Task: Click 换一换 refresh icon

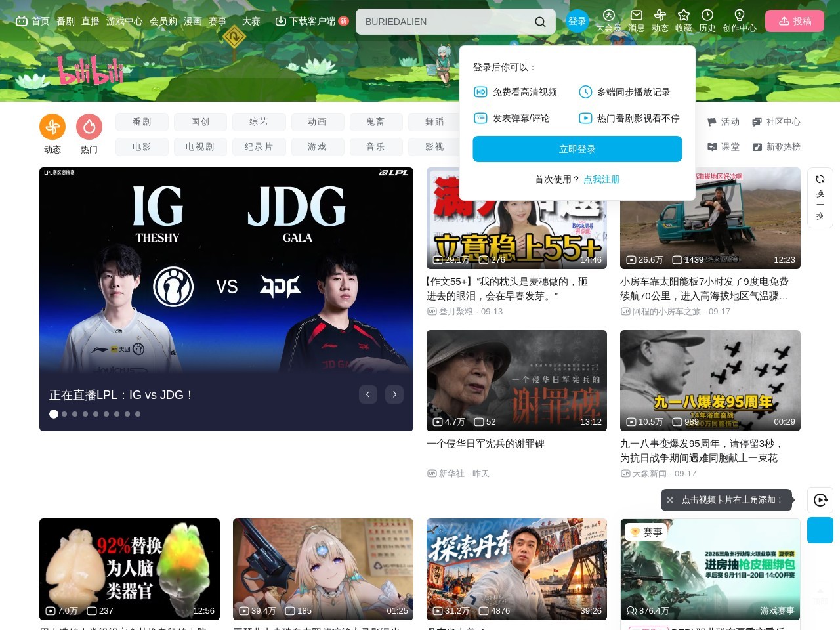Action: 820,179
